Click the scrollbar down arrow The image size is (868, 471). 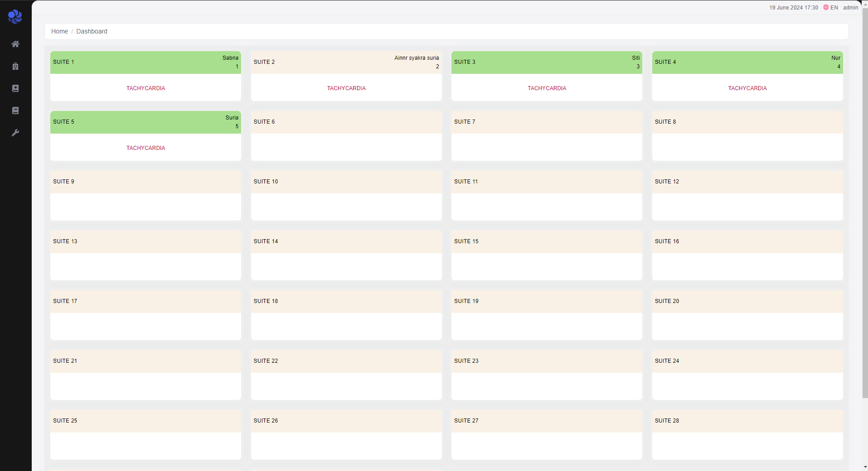pyautogui.click(x=865, y=467)
